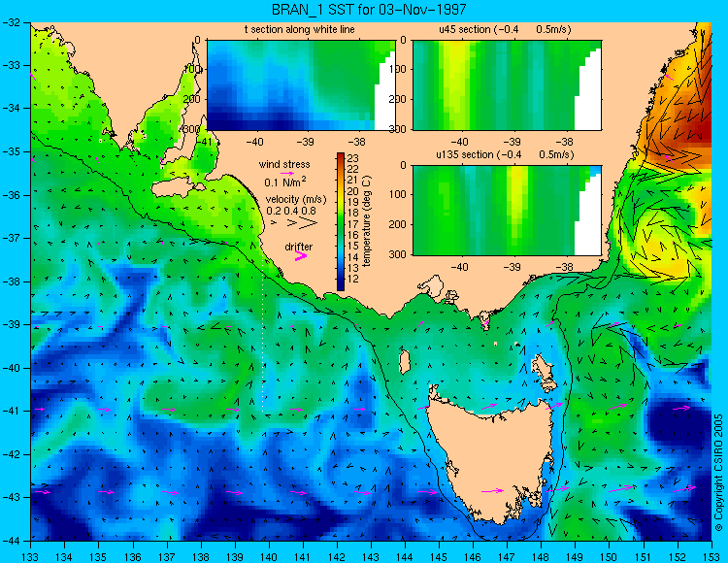Screen dimensions: 728x563
Task: Click the "velocity (m/s)" legend label
Action: coord(296,200)
